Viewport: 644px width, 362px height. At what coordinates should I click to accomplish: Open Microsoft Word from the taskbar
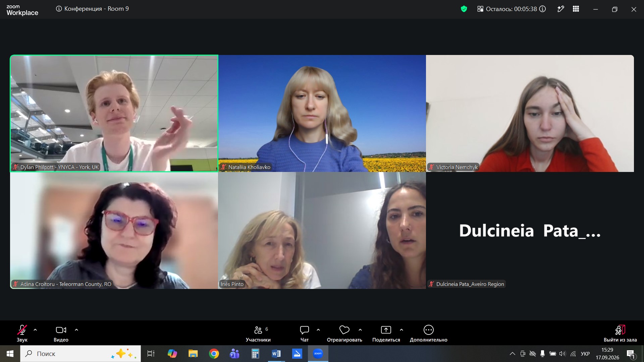(x=276, y=354)
